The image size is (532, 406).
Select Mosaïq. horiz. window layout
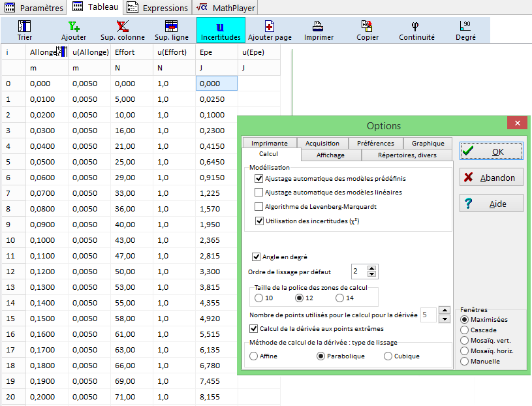click(x=465, y=351)
